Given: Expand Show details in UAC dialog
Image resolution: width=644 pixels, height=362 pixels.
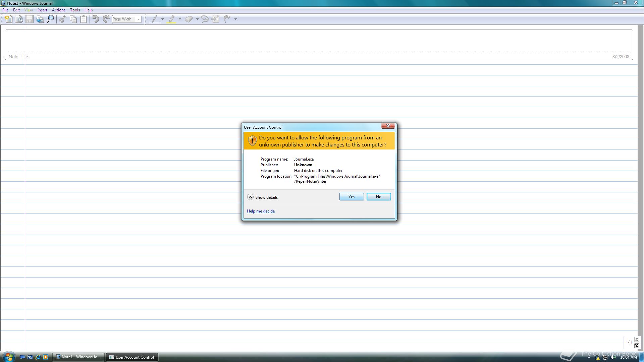Looking at the screenshot, I should coord(263,197).
